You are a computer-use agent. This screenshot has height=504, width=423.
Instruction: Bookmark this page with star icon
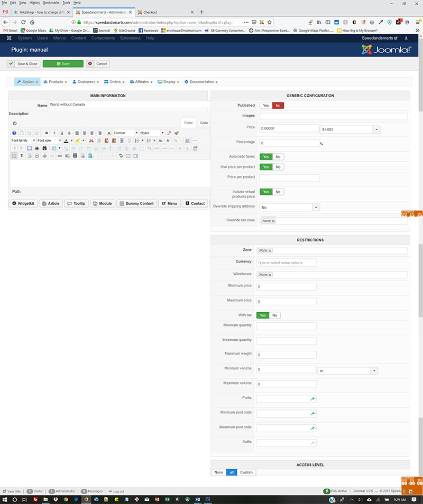coord(270,22)
